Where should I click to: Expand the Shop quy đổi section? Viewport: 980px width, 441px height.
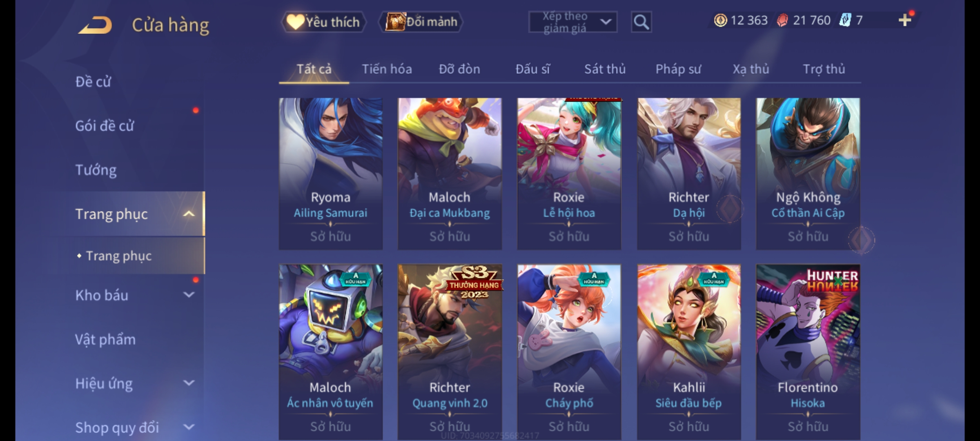[189, 427]
